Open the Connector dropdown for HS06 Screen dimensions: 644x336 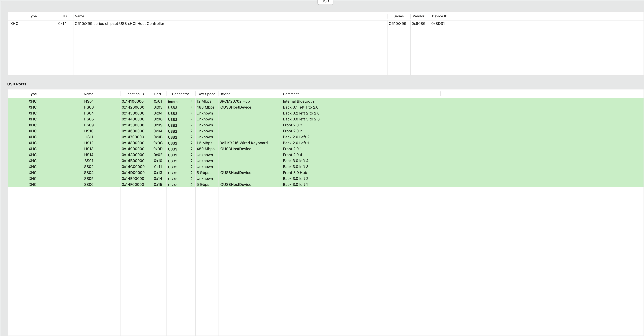tap(180, 119)
